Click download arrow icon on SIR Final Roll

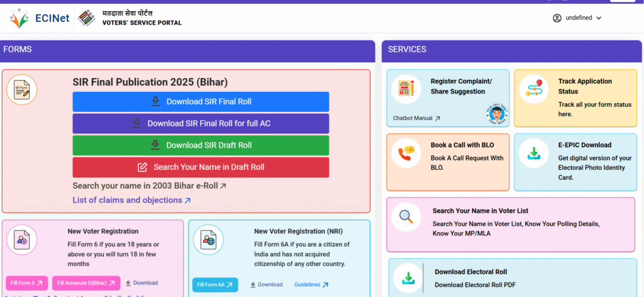coord(155,101)
